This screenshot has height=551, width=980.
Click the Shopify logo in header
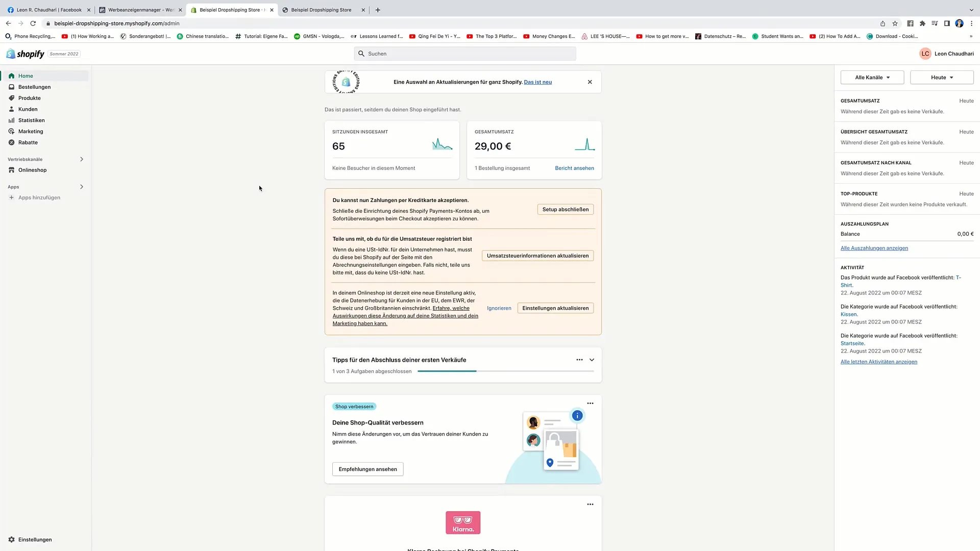[25, 54]
